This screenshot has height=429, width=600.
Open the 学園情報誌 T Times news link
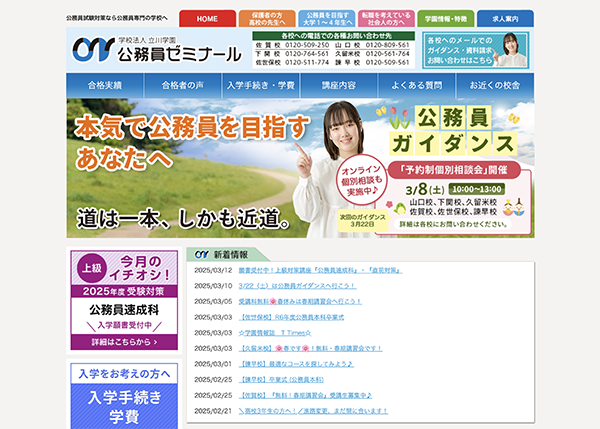tap(275, 333)
